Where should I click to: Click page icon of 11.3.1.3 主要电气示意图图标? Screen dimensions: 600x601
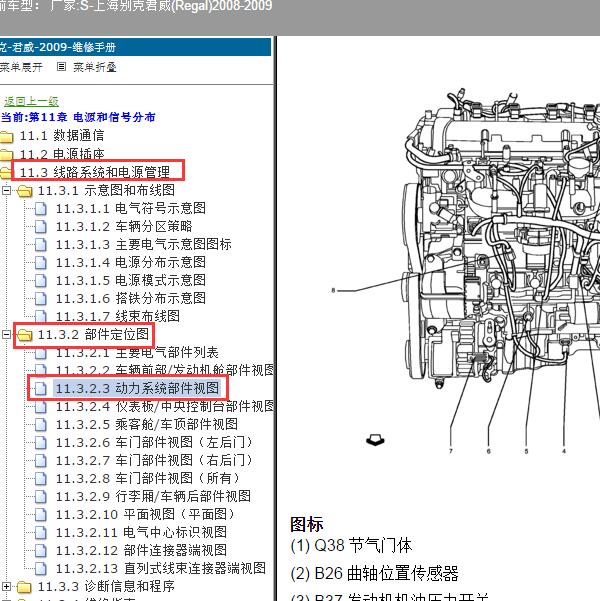(x=41, y=245)
